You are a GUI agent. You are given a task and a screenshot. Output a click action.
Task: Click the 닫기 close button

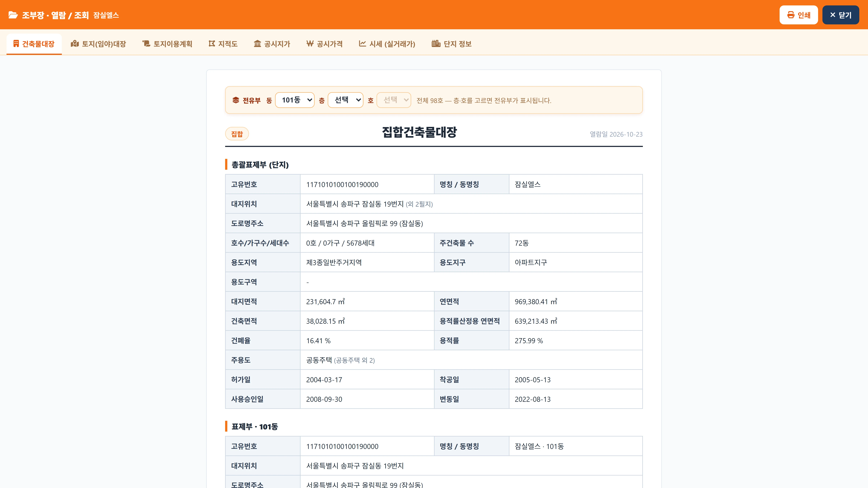pyautogui.click(x=841, y=15)
